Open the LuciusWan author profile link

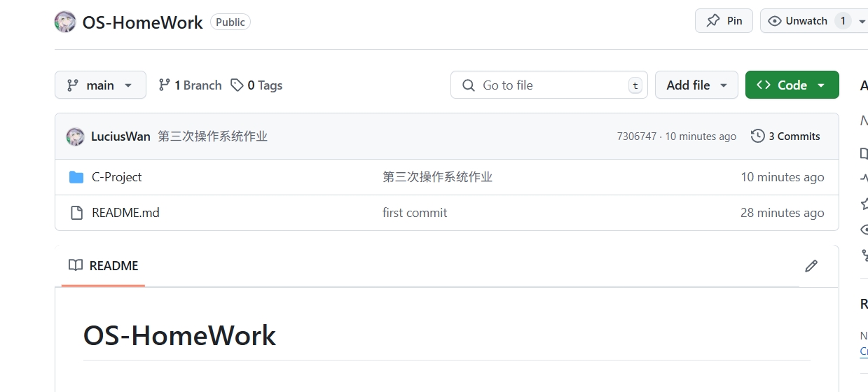pyautogui.click(x=120, y=136)
